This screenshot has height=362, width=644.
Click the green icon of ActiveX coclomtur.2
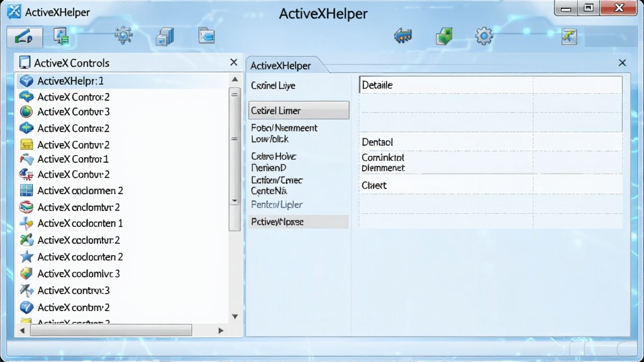(x=26, y=239)
